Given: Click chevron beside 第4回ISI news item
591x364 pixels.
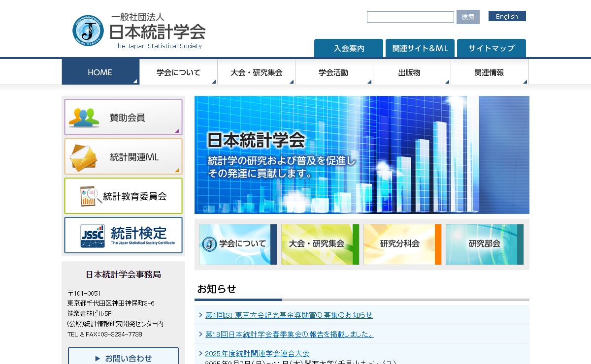Looking at the screenshot, I should 201,315.
